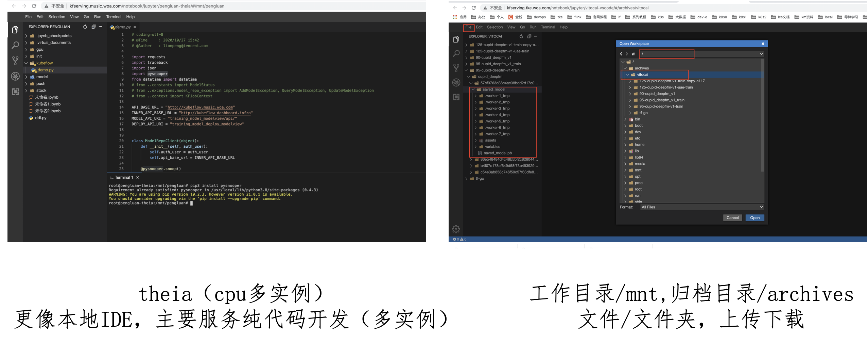The height and width of the screenshot is (343, 868).
Task: Open Search view in right VITOCAI window
Action: point(456,53)
